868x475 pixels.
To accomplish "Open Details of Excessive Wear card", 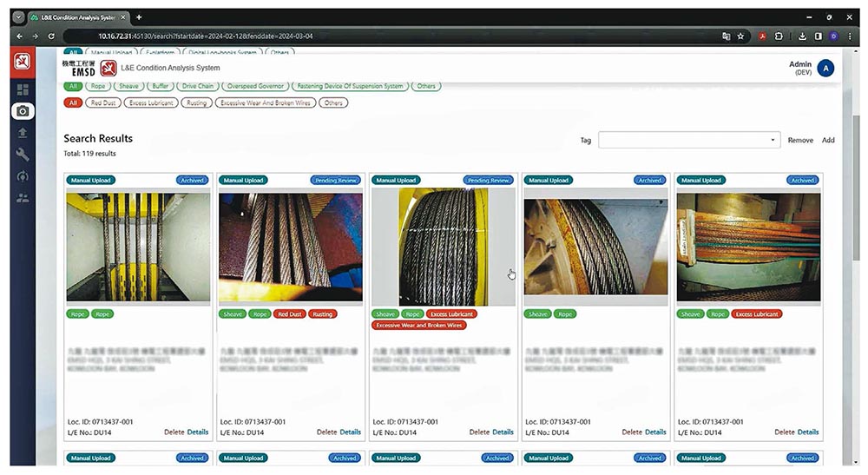I will coord(503,432).
